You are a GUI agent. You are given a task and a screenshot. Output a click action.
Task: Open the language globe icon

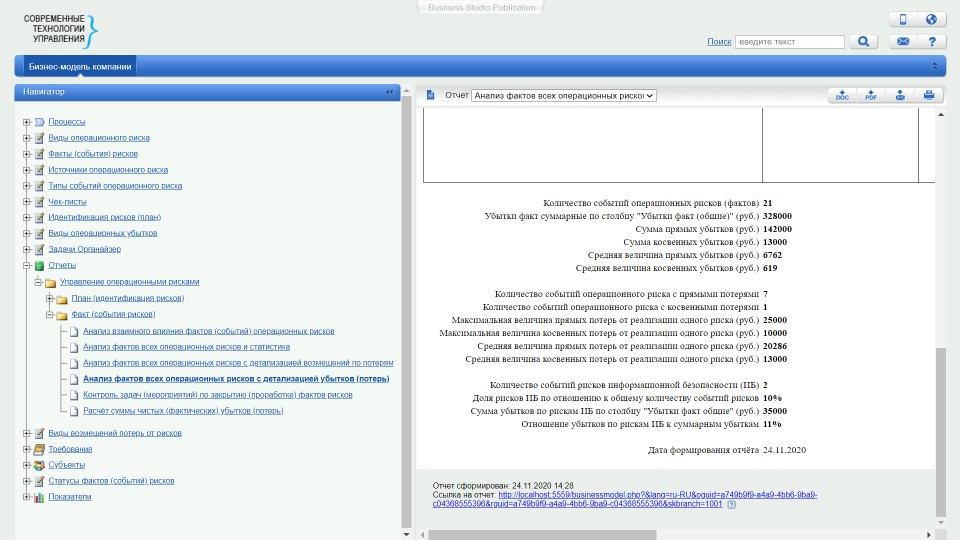coord(931,20)
